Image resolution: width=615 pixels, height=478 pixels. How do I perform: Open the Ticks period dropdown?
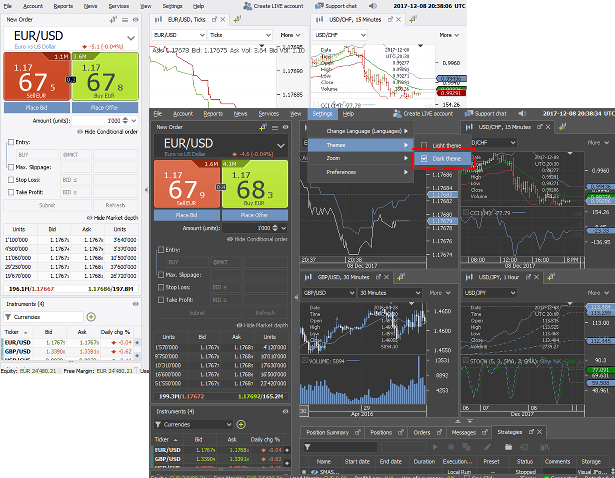(x=245, y=34)
